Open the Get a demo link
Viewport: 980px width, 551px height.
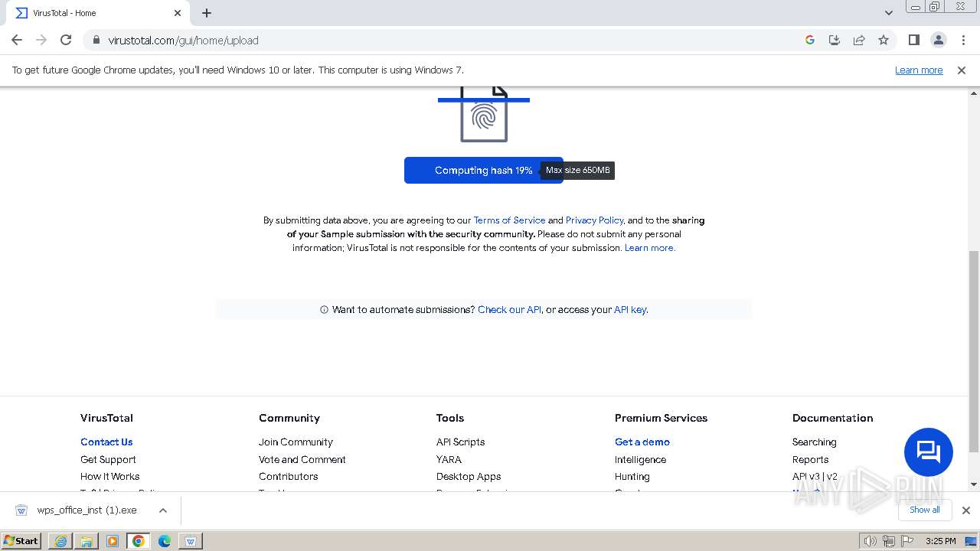pyautogui.click(x=642, y=442)
